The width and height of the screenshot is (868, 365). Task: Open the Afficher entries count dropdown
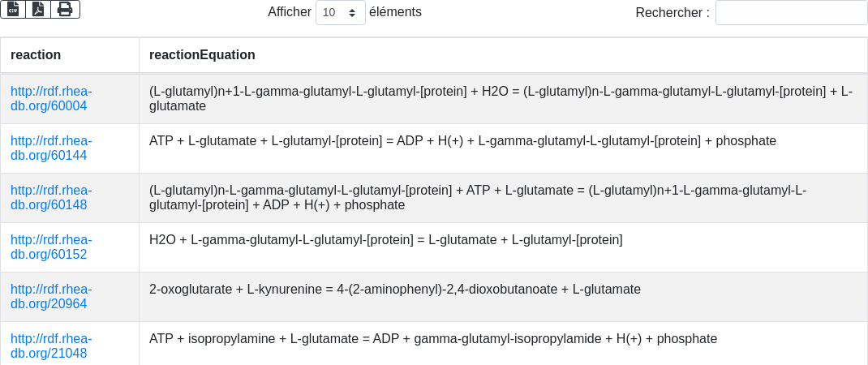pyautogui.click(x=340, y=12)
